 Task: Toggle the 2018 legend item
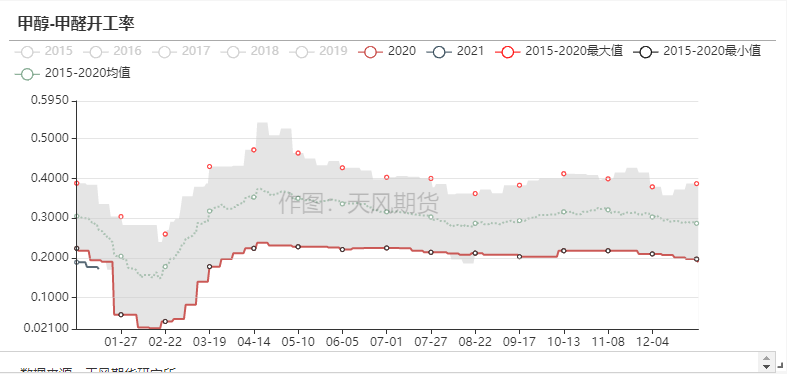pos(233,52)
